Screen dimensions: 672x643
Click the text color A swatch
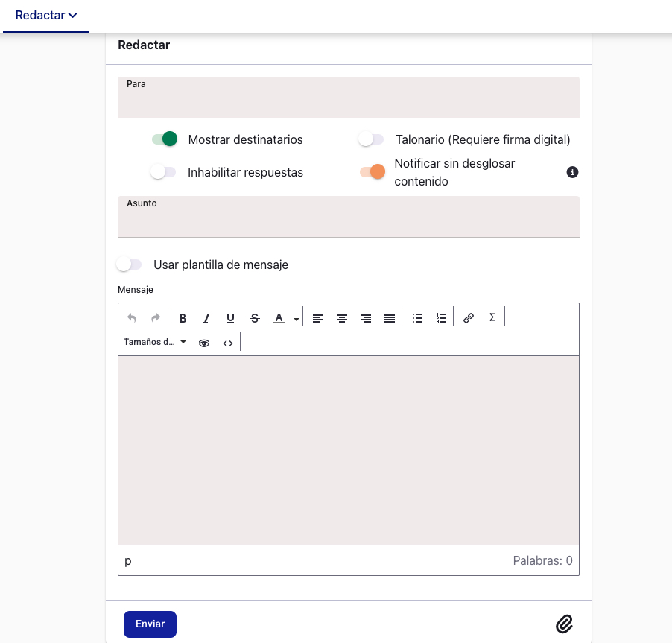[x=279, y=318]
